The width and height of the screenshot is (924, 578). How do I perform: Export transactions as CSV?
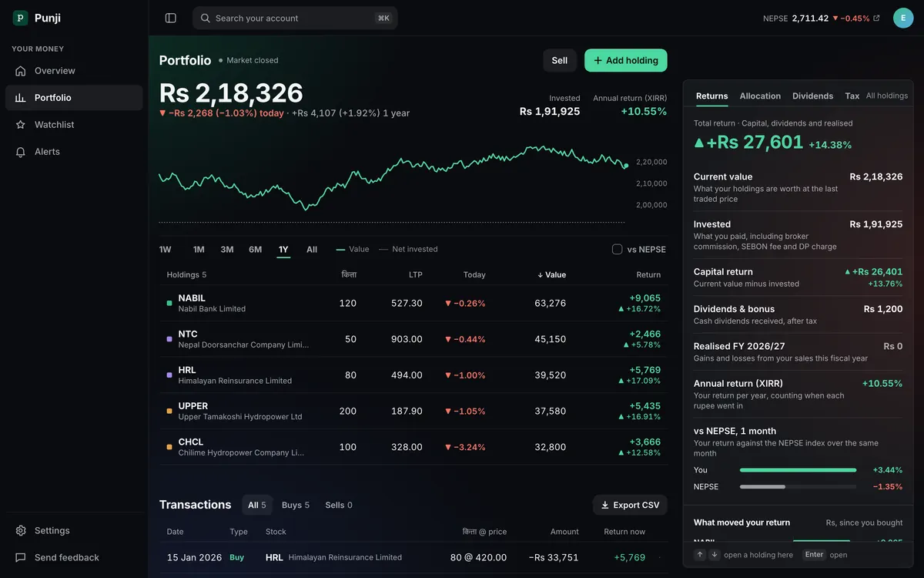[630, 506]
